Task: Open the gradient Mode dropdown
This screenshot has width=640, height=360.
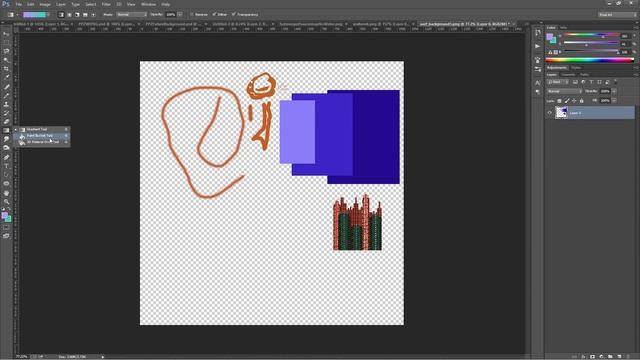Action: coord(131,14)
